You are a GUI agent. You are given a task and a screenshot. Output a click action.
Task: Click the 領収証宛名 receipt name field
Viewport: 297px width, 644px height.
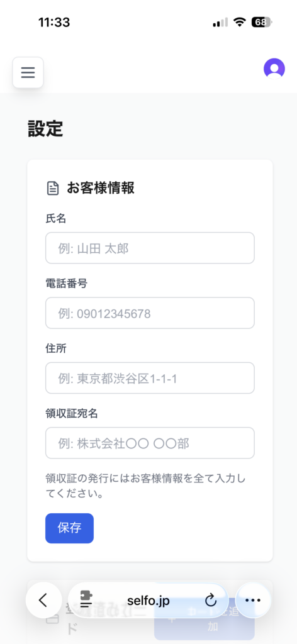[x=150, y=443]
